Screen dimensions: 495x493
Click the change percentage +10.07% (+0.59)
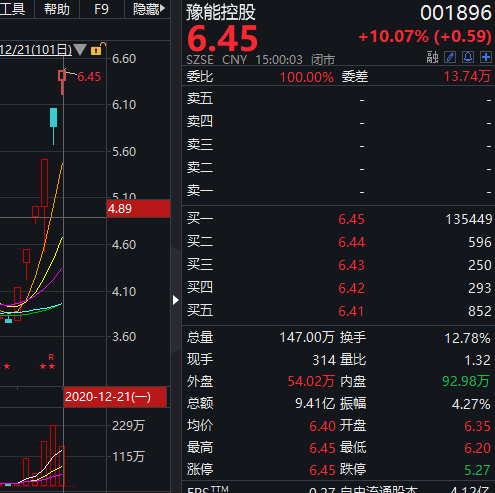tap(425, 36)
